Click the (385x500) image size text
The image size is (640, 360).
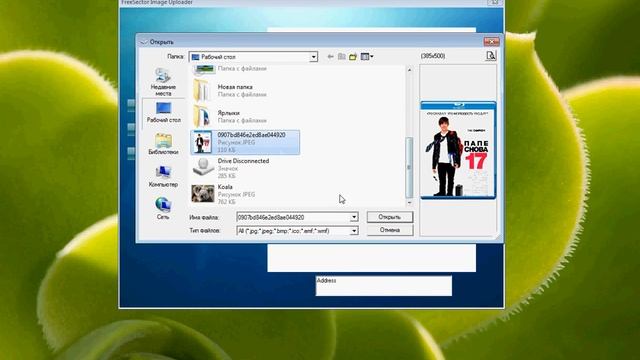pyautogui.click(x=433, y=56)
